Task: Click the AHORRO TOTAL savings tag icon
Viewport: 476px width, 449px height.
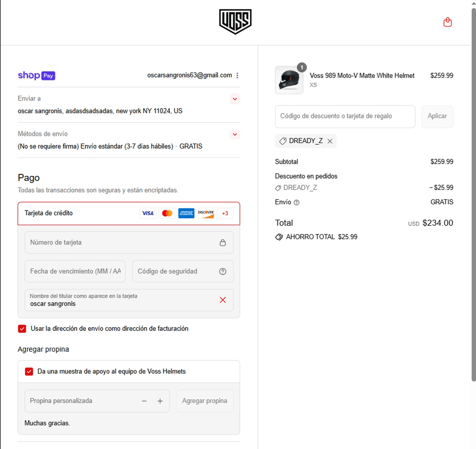Action: click(x=279, y=237)
